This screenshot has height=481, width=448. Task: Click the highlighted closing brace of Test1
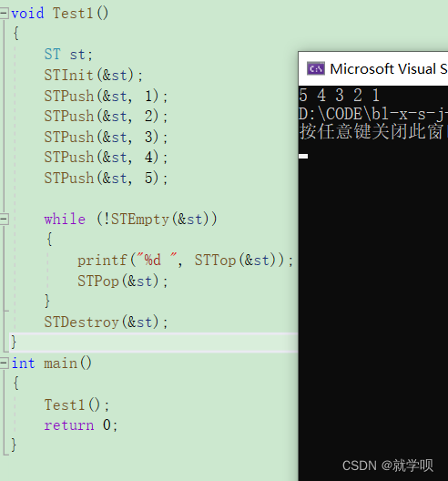point(14,342)
